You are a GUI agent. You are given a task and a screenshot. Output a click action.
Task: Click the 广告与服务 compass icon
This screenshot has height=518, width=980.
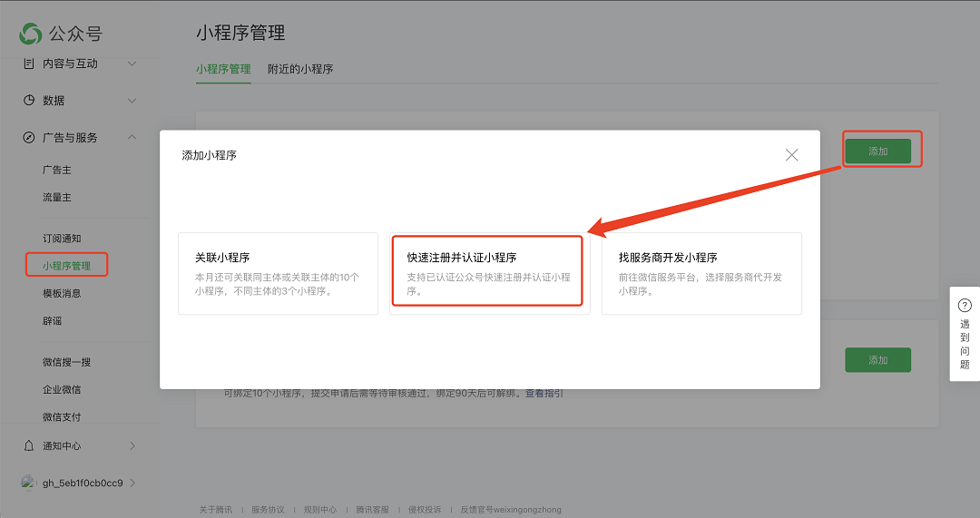(29, 138)
